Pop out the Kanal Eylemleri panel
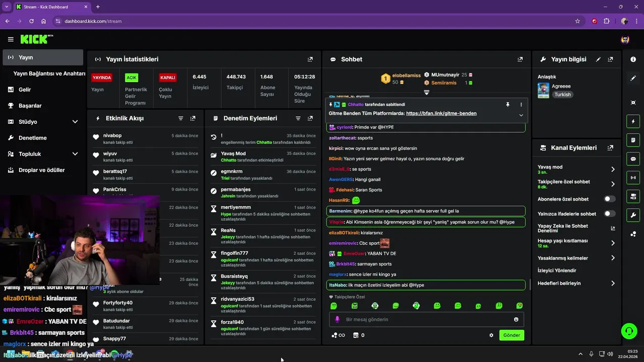This screenshot has width=644, height=362. point(610,148)
